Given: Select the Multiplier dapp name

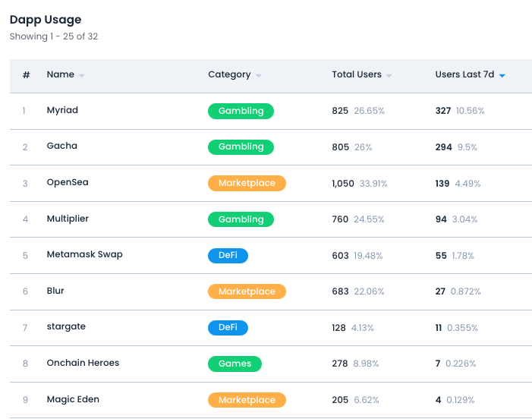Looking at the screenshot, I should 68,219.
